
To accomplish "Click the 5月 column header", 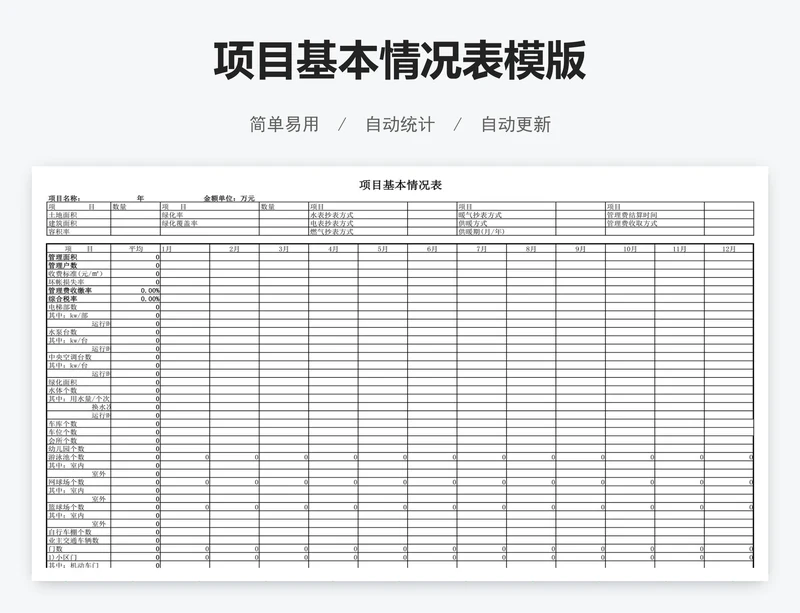I will click(383, 249).
